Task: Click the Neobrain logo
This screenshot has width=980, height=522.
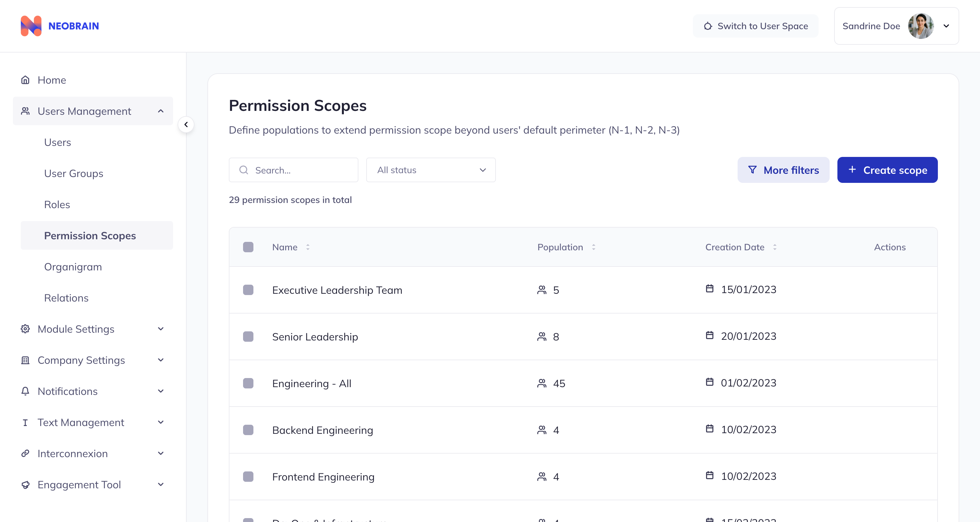Action: pyautogui.click(x=60, y=26)
